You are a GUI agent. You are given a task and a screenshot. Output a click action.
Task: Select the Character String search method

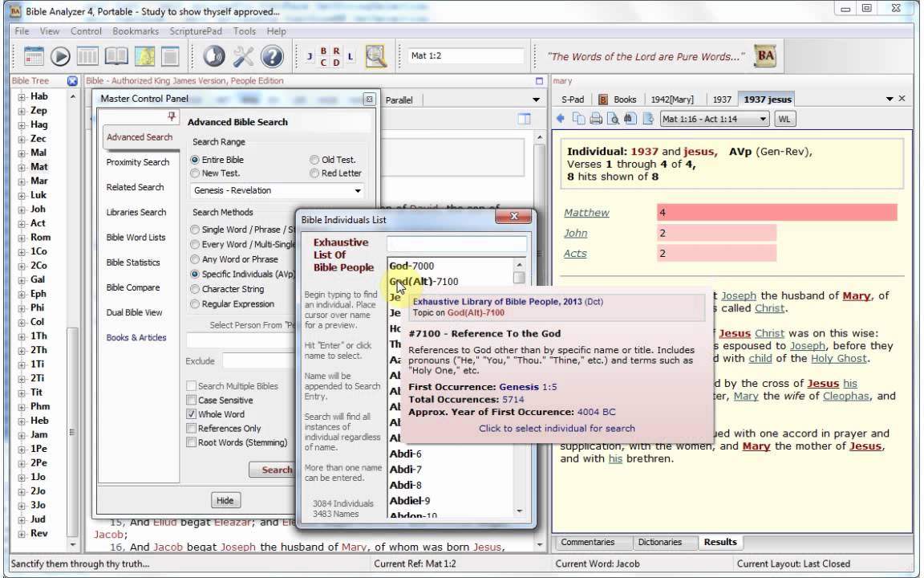(x=195, y=290)
